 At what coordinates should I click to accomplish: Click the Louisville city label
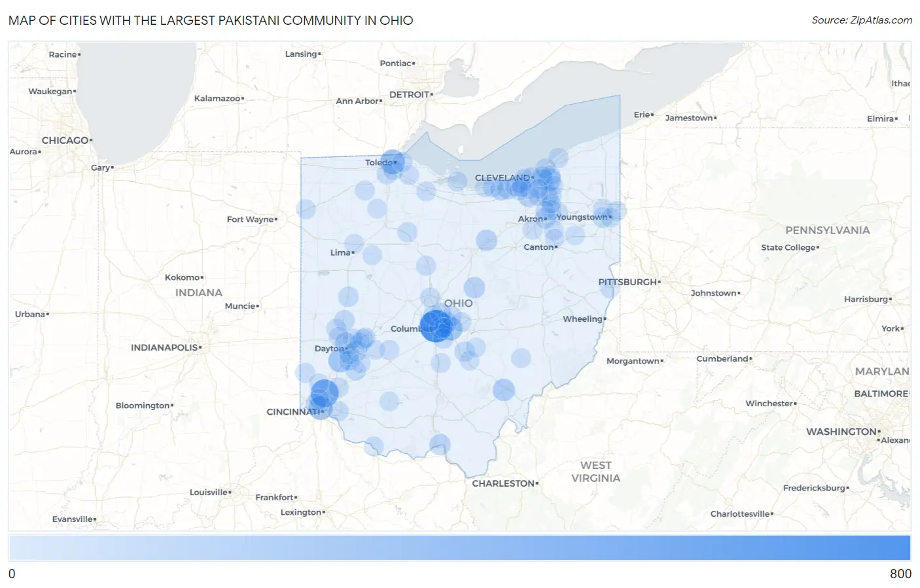click(x=208, y=492)
